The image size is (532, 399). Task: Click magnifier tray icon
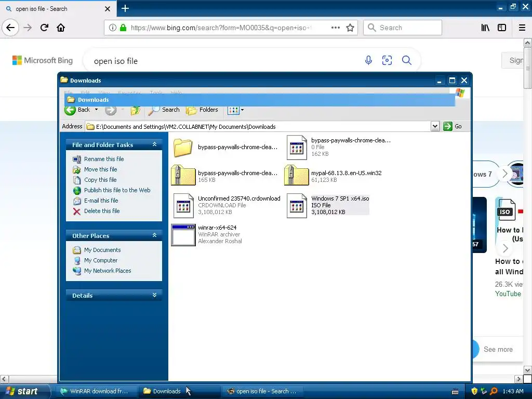(x=494, y=391)
